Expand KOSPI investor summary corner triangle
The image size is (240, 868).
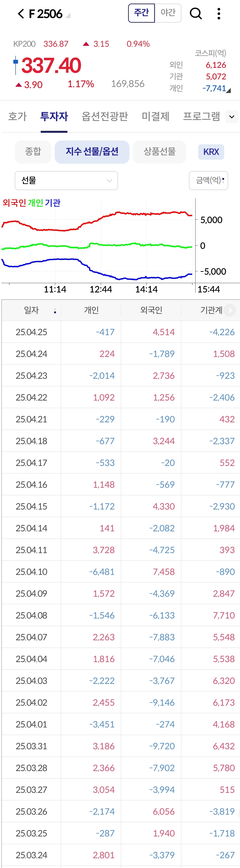coord(229,90)
